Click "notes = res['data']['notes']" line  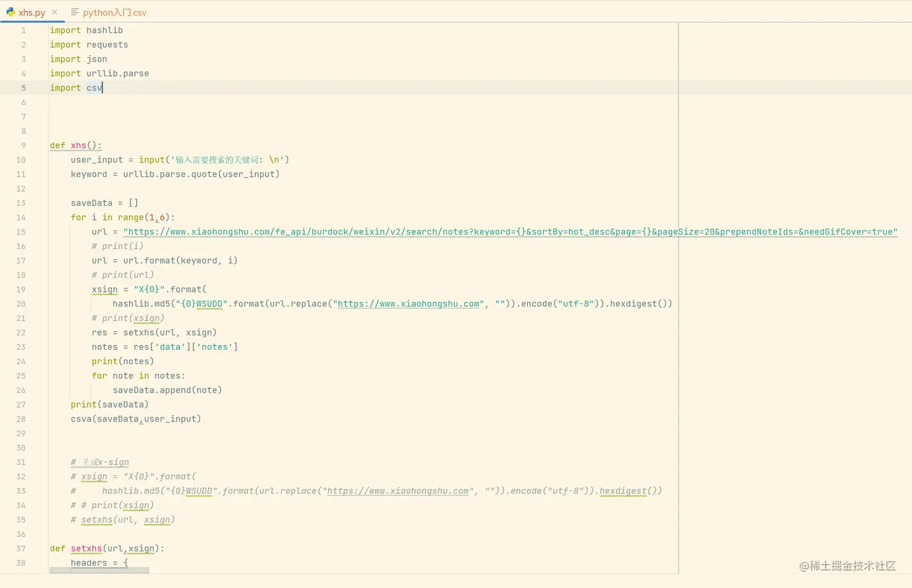165,347
